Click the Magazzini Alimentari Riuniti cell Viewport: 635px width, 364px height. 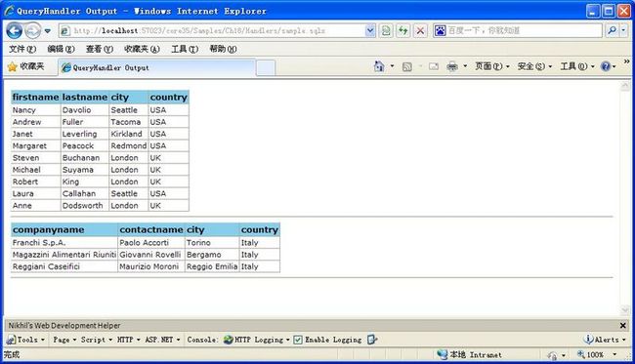(64, 255)
